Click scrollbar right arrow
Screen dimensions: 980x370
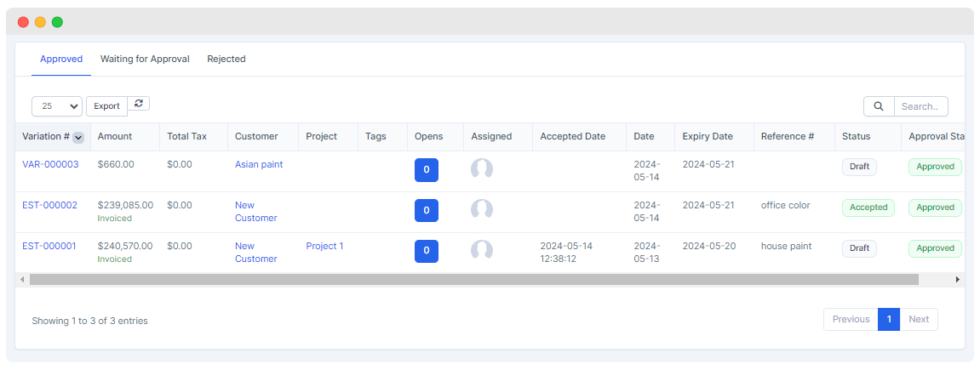958,280
